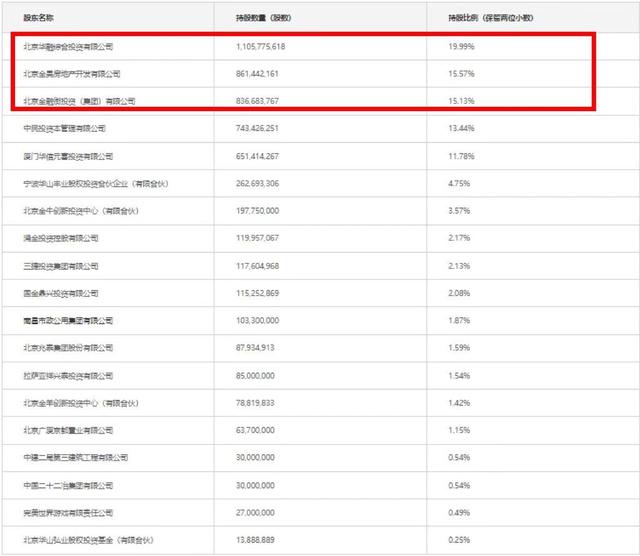Click the share count 651,414,267
Image resolution: width=640 pixels, height=556 pixels.
coord(257,156)
